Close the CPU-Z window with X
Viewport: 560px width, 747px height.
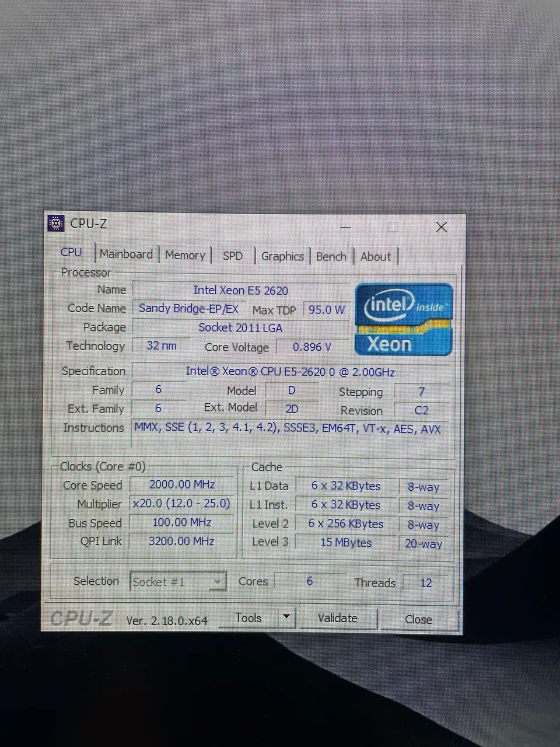point(442,227)
